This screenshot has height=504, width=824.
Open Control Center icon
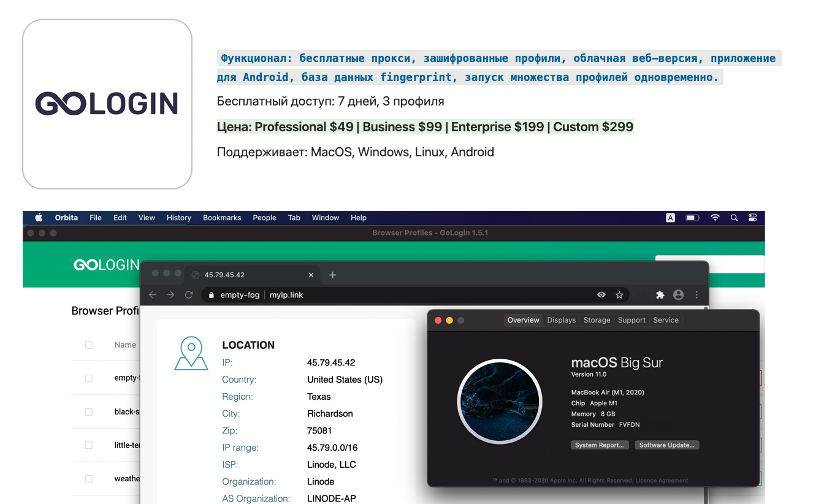click(753, 218)
